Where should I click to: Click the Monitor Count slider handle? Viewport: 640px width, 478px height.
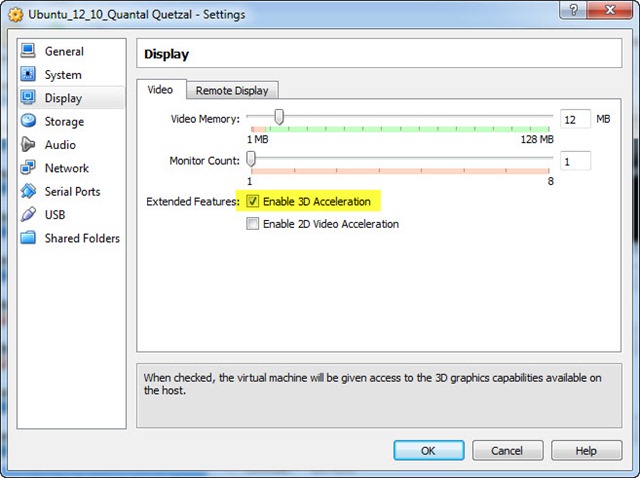click(x=251, y=159)
